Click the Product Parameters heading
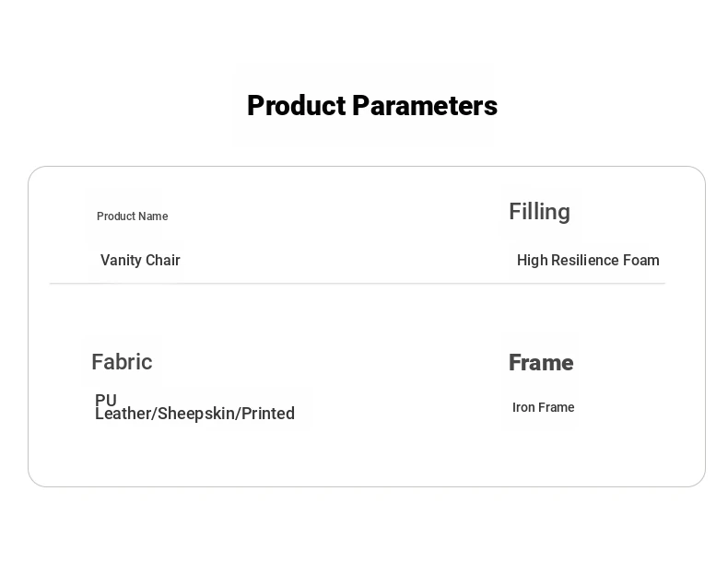The height and width of the screenshot is (573, 728). (x=372, y=106)
